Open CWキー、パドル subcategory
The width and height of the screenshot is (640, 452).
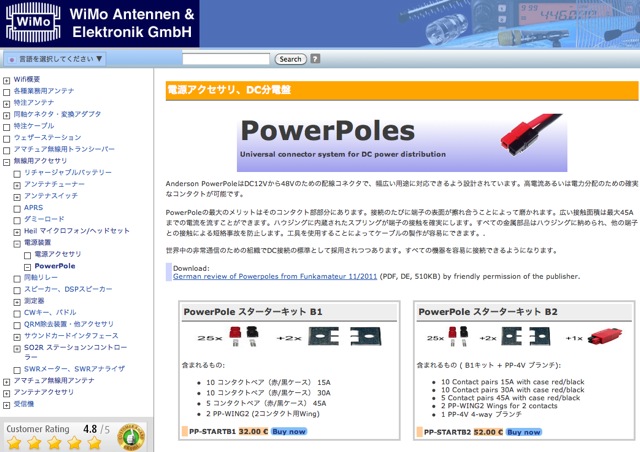(50, 312)
